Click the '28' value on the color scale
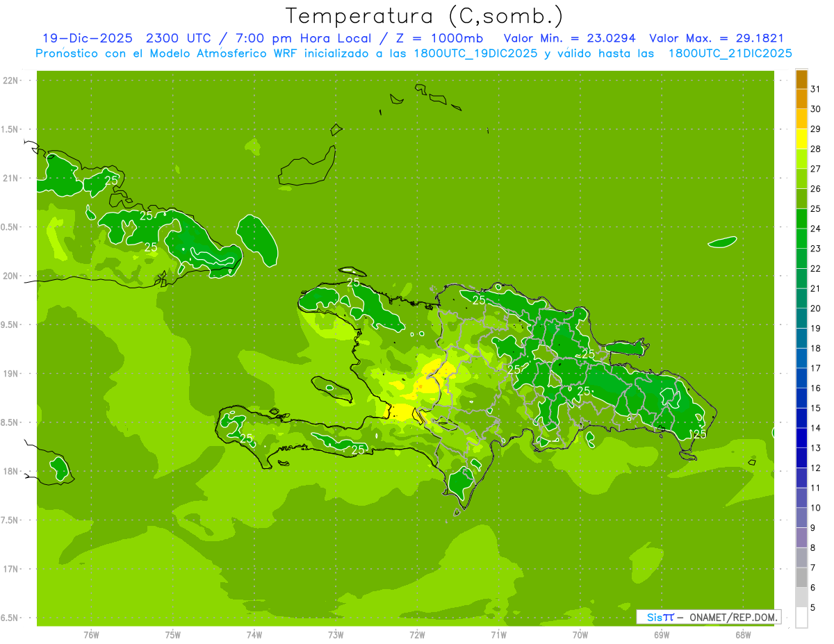Screen dimensions: 834x644 coord(815,149)
